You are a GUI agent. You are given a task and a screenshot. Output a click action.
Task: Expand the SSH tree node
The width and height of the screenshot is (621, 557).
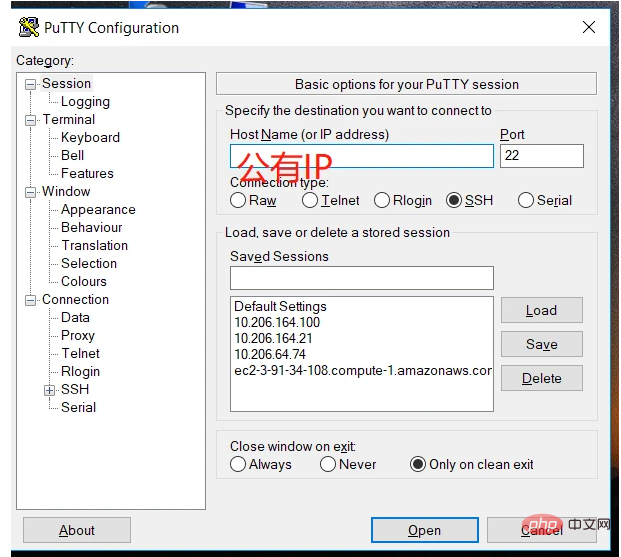point(49,390)
